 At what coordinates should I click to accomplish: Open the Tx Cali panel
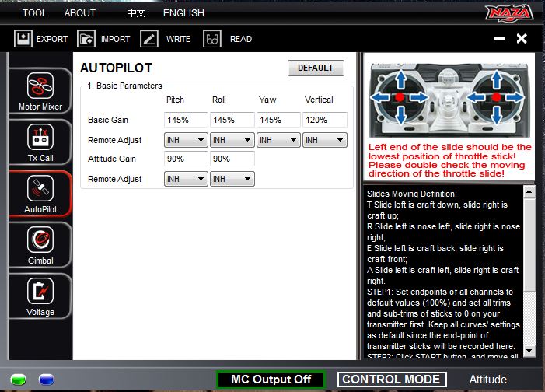point(40,142)
